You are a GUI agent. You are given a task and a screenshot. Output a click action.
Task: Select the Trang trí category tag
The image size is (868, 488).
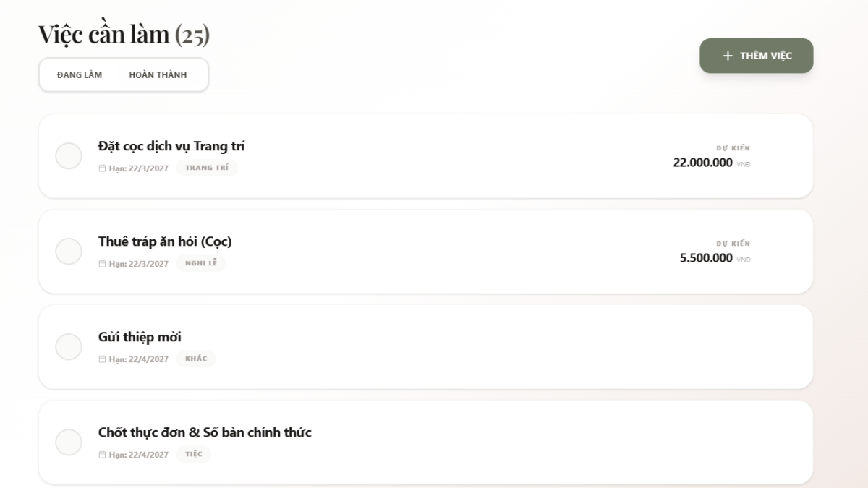[207, 168]
